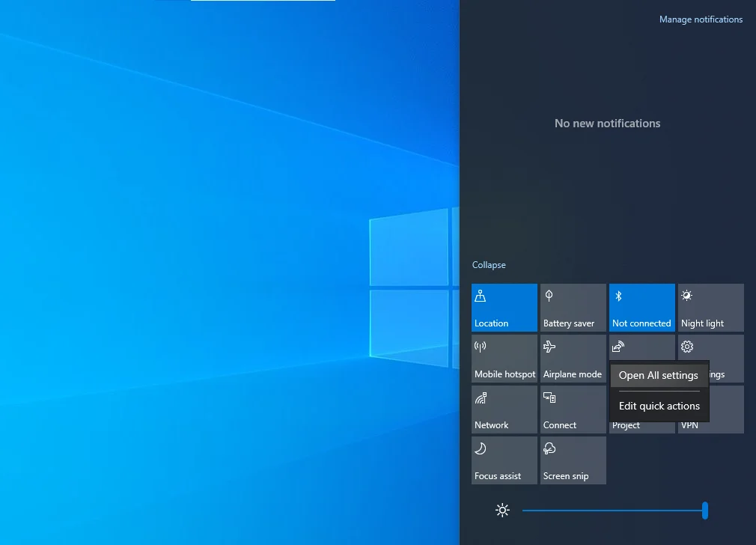Screen dimensions: 756x545
Task: Click the 'No new notifications' message
Action: coord(608,124)
